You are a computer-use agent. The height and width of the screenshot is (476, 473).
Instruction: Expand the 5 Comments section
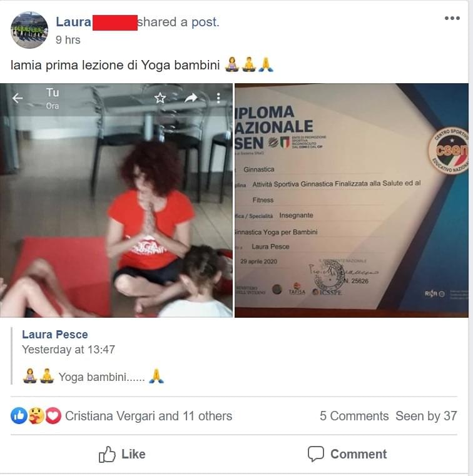click(354, 416)
